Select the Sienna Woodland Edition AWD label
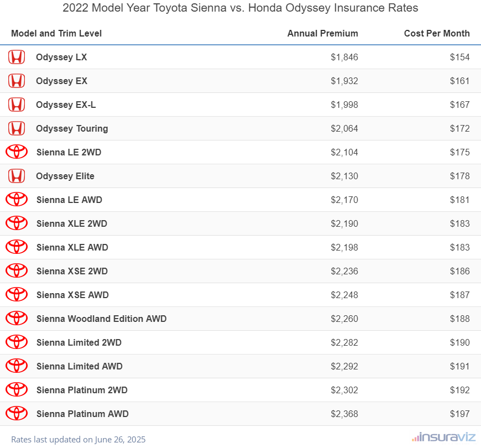Image resolution: width=481 pixels, height=448 pixels. click(102, 319)
